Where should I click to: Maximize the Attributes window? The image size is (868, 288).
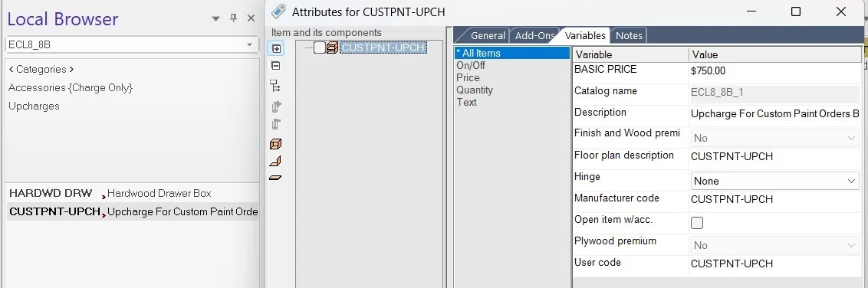795,11
